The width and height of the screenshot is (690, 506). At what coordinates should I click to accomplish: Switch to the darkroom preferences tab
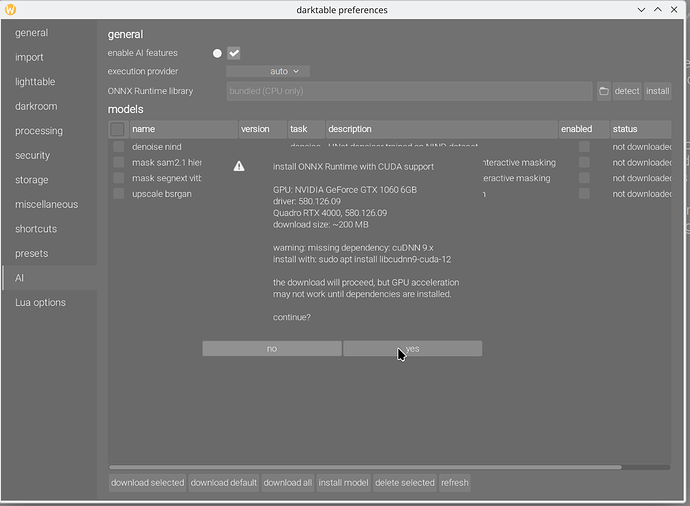tap(36, 106)
